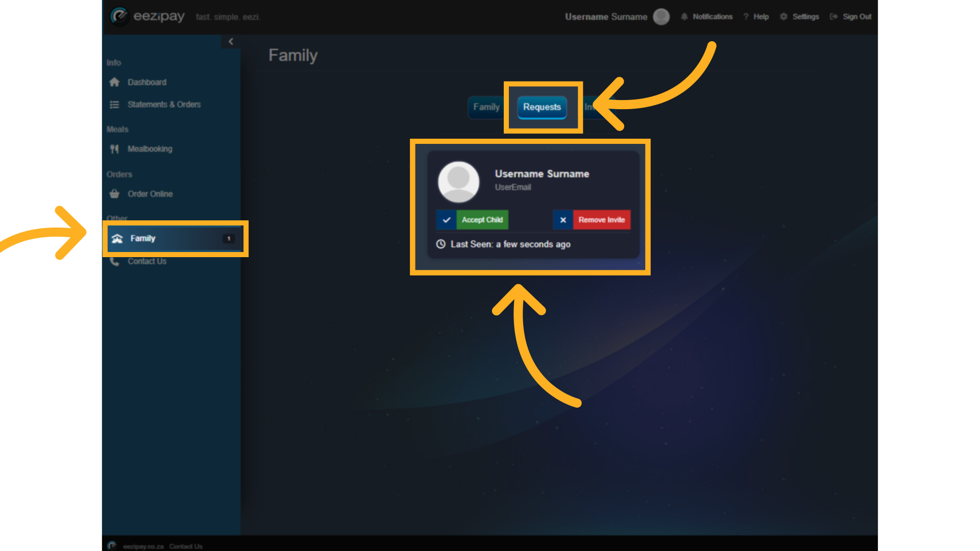Collapse the sidebar using the chevron
The height and width of the screenshot is (551, 980).
coord(232,41)
